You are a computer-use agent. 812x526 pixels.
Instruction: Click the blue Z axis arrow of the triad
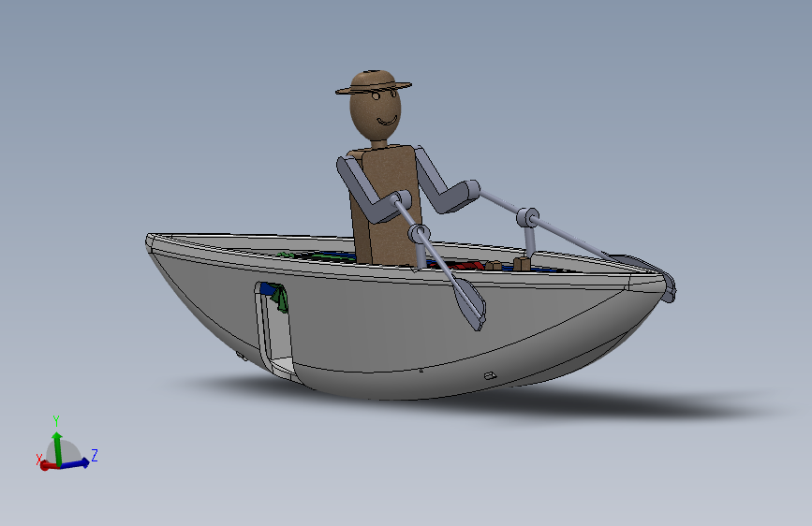76,463
